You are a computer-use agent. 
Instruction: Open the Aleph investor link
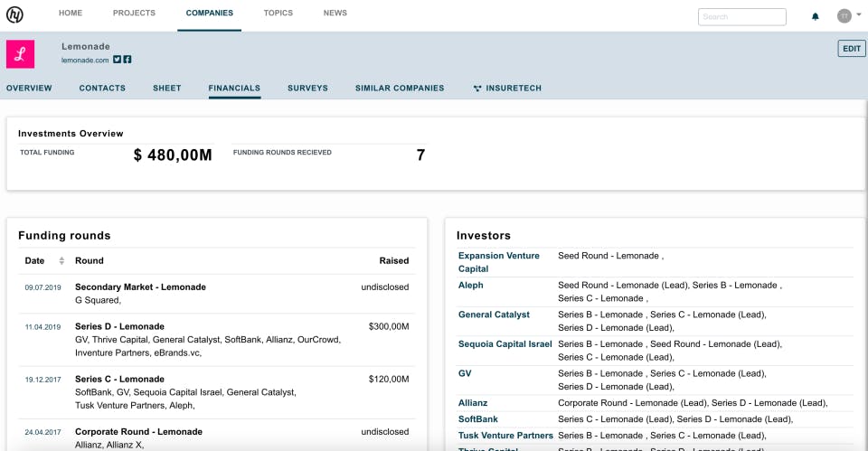coord(470,285)
